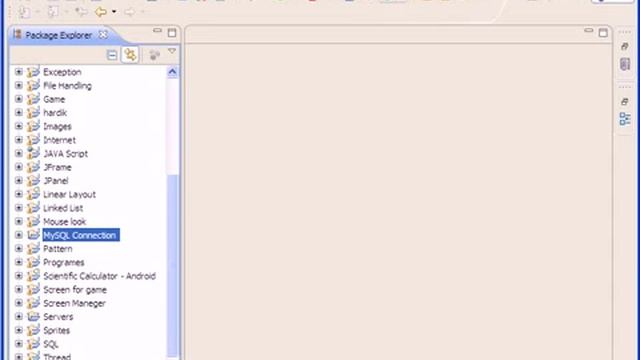
Task: Close the Package Explorer view with X
Action: [104, 35]
